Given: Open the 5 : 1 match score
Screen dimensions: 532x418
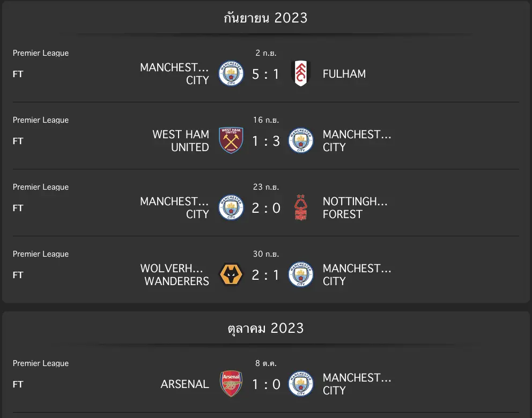Looking at the screenshot, I should click(x=266, y=74).
